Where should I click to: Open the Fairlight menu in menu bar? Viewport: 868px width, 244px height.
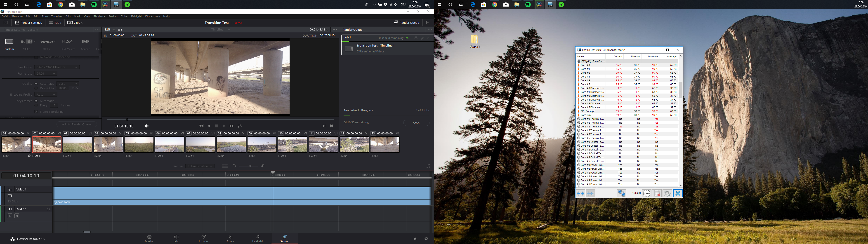[136, 16]
